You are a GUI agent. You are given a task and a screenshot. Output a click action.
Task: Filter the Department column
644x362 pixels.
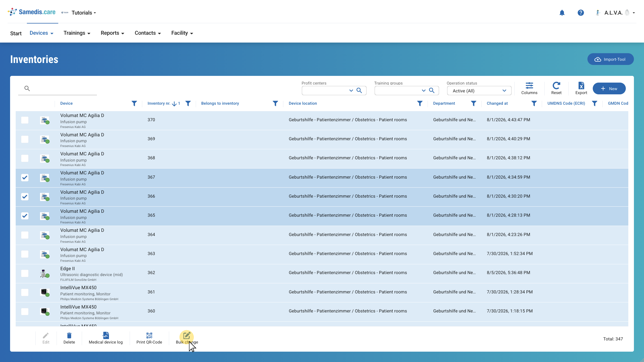coord(474,104)
